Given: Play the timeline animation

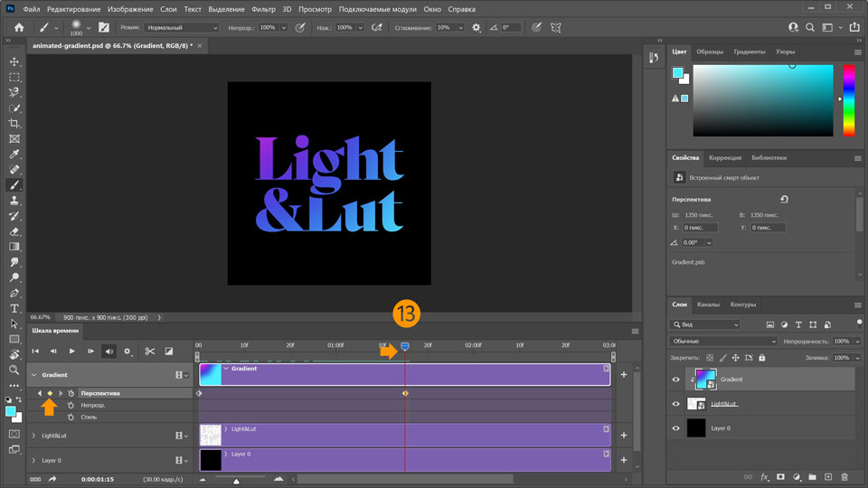Looking at the screenshot, I should [72, 351].
